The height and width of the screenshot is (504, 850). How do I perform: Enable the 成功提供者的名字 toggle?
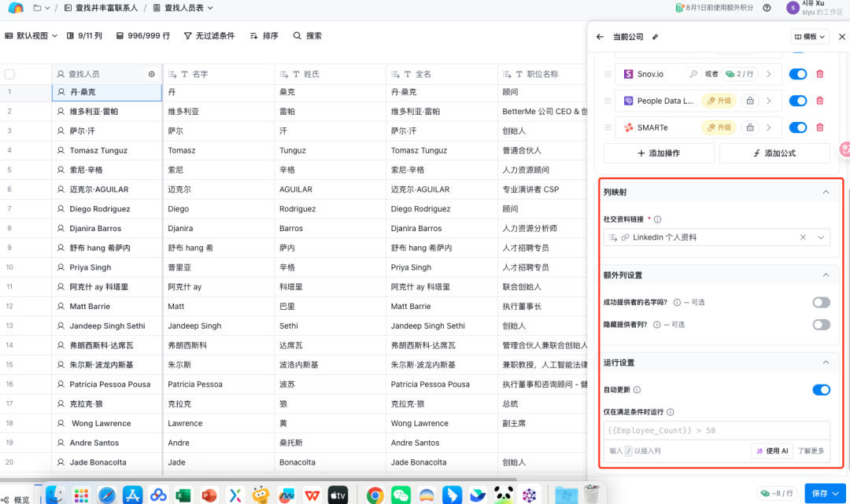click(x=821, y=302)
